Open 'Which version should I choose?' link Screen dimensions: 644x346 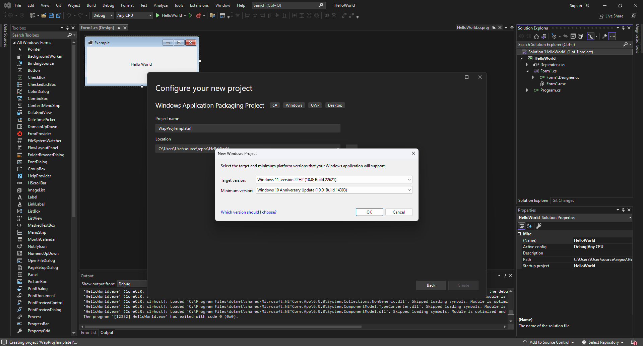point(249,212)
